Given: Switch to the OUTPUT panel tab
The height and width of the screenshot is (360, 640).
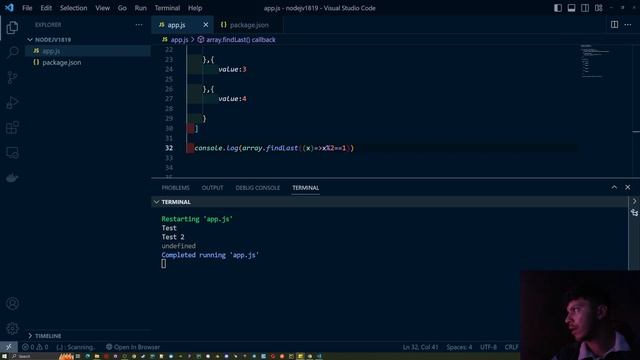Looking at the screenshot, I should 212,188.
